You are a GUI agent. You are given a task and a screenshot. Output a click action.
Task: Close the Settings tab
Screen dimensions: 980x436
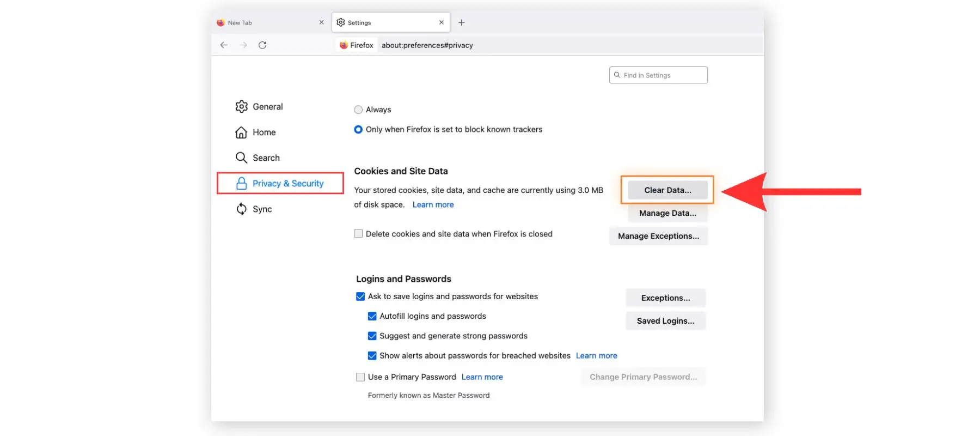441,22
